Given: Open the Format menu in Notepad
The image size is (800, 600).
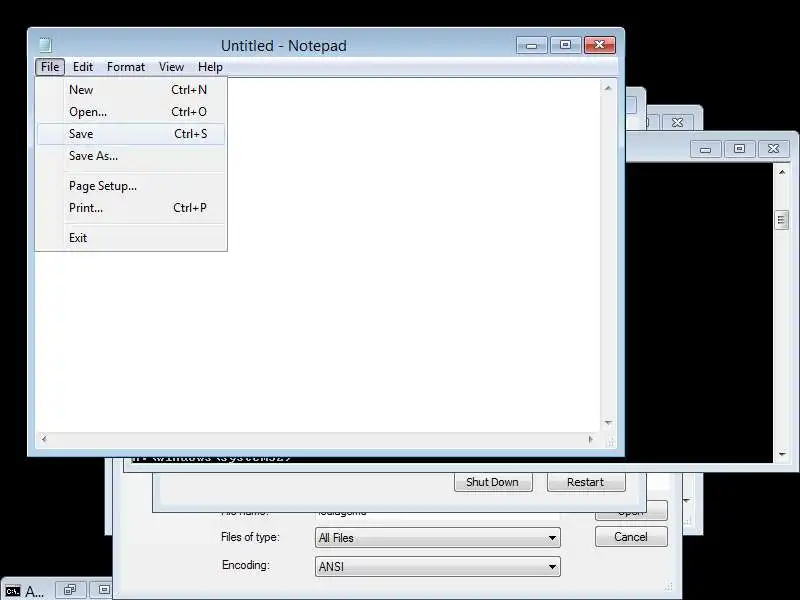Looking at the screenshot, I should (126, 67).
